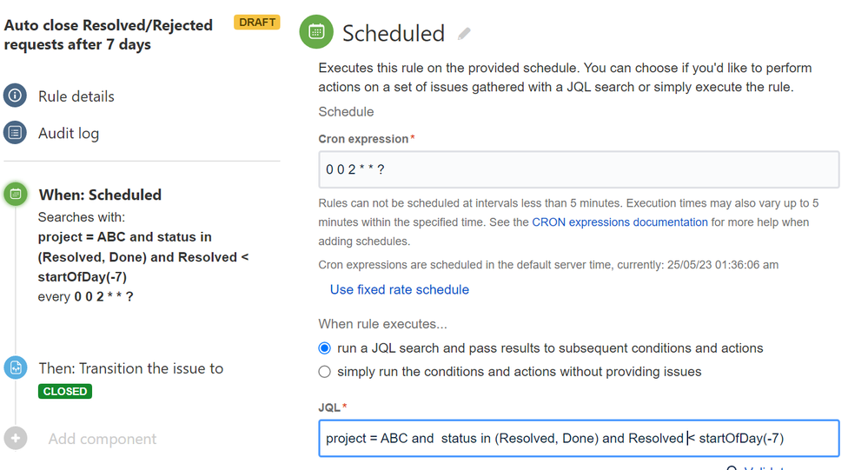
Task: Click the gray plus Add component icon
Action: click(x=16, y=439)
